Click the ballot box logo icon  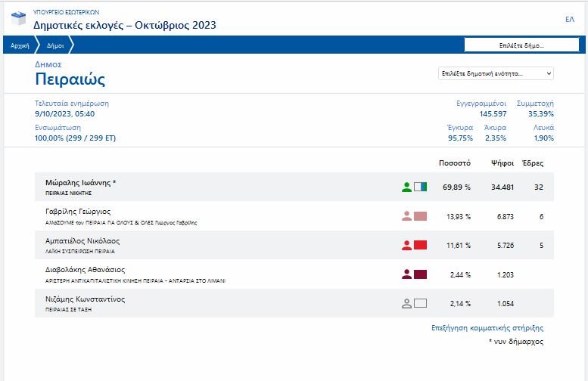point(19,20)
